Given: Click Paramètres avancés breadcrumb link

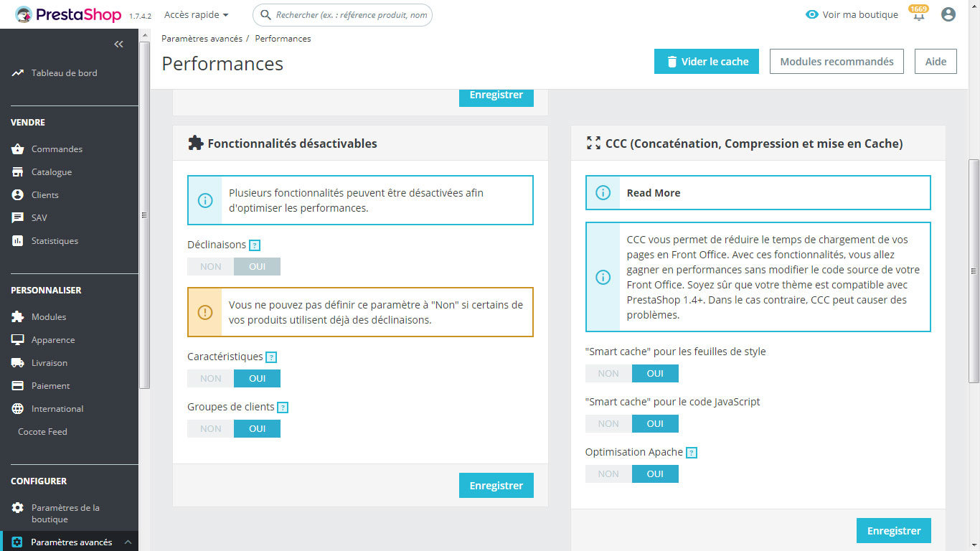Looking at the screenshot, I should pyautogui.click(x=202, y=39).
